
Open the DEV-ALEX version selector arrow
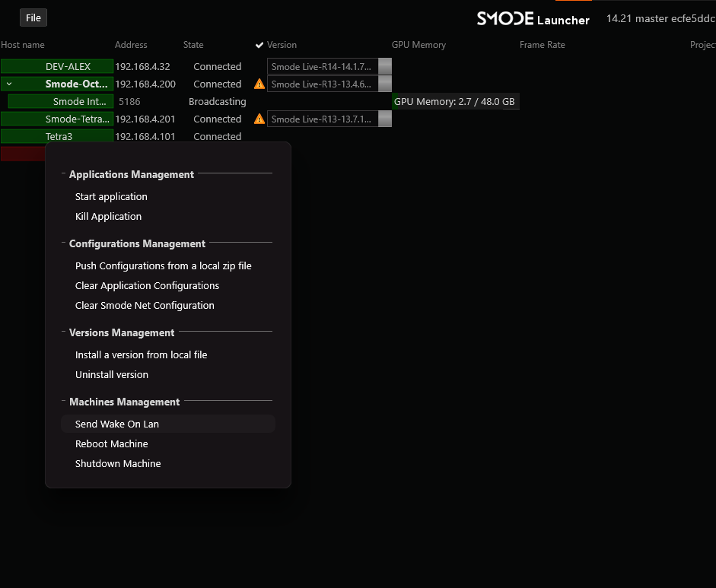pos(385,66)
